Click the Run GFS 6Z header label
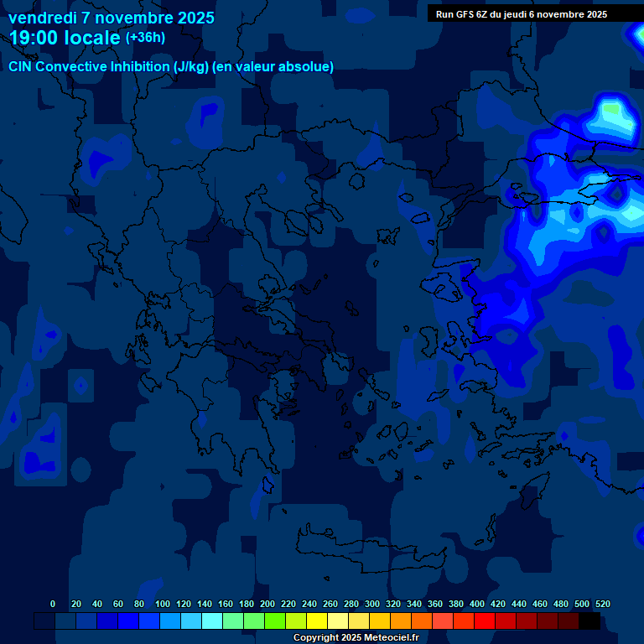644x644 pixels. pos(521,13)
